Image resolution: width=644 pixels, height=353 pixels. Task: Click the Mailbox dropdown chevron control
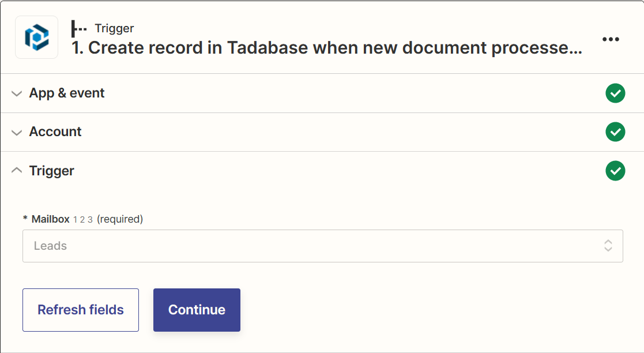[x=608, y=246]
